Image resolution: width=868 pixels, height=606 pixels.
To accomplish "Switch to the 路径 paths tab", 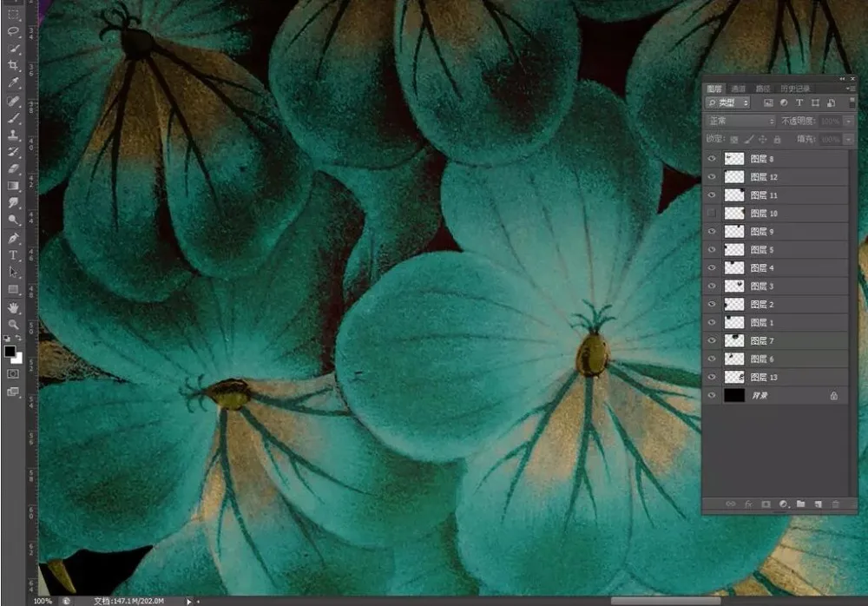I will coord(763,89).
